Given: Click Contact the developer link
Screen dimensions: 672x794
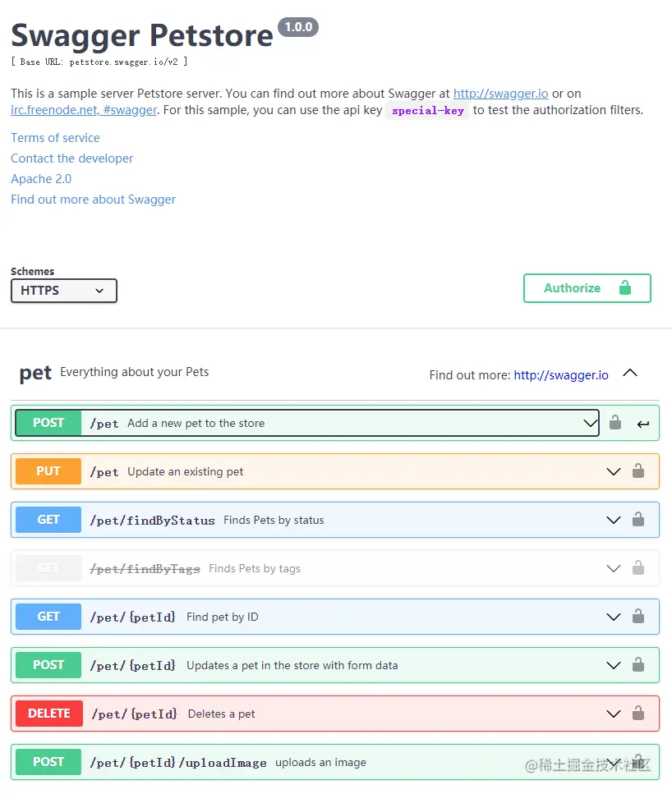Looking at the screenshot, I should (x=72, y=158).
